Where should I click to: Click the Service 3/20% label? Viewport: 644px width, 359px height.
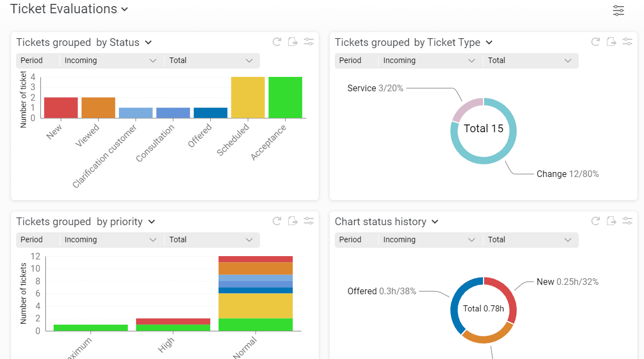(375, 89)
